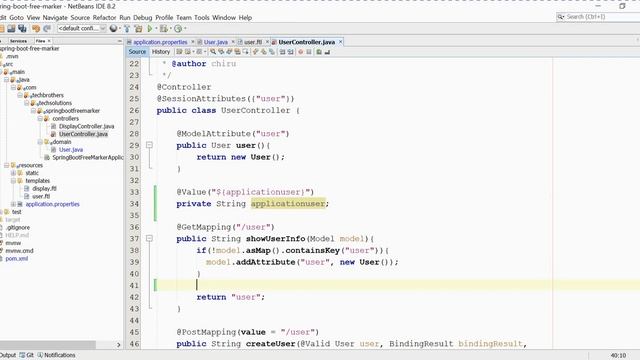Open the Notifications button in status bar

click(56, 355)
